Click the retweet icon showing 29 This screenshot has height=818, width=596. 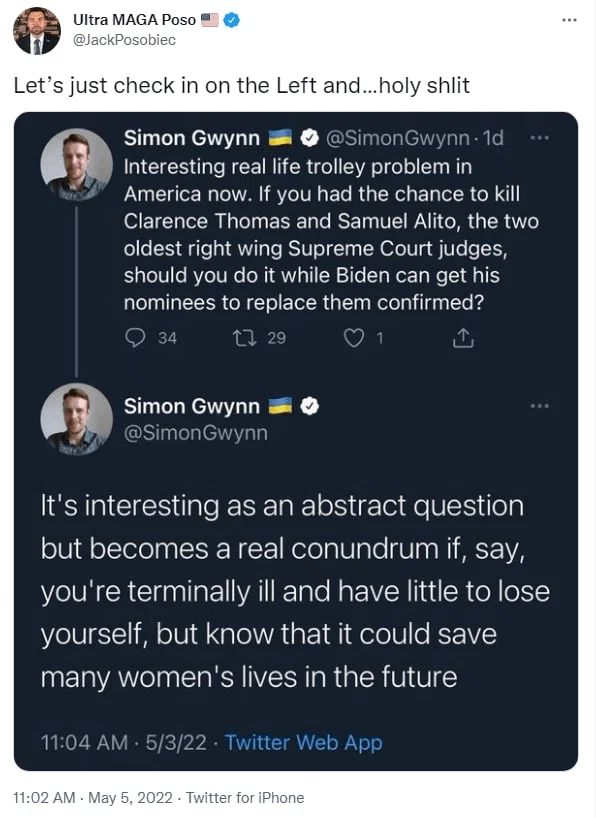(x=244, y=338)
